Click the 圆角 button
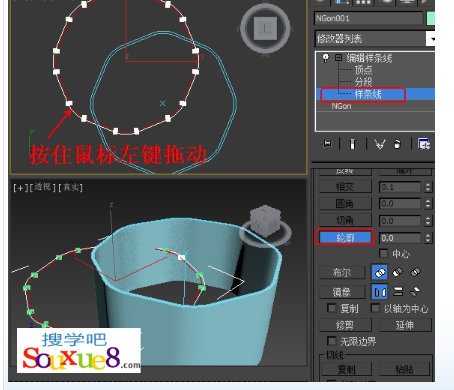The height and width of the screenshot is (390, 454). 345,204
